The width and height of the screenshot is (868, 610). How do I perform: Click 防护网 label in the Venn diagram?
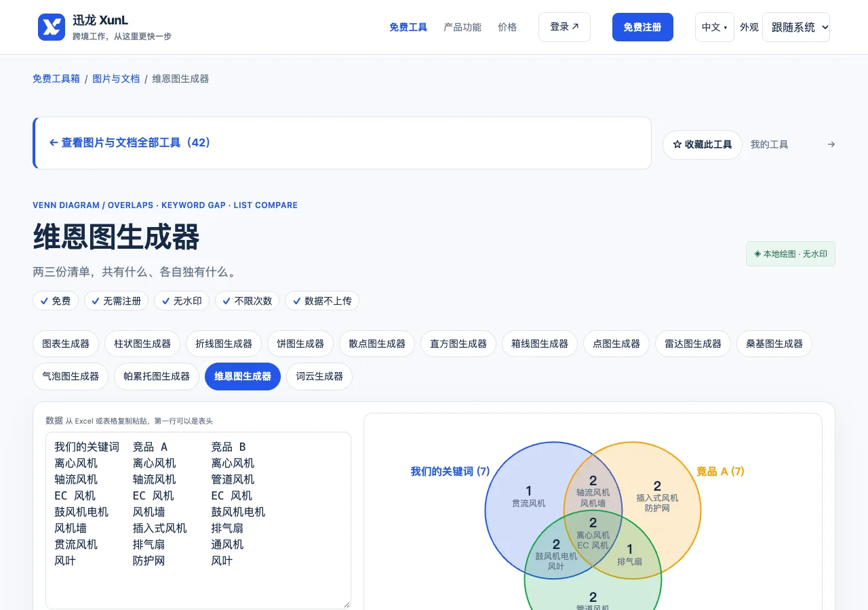[x=657, y=508]
